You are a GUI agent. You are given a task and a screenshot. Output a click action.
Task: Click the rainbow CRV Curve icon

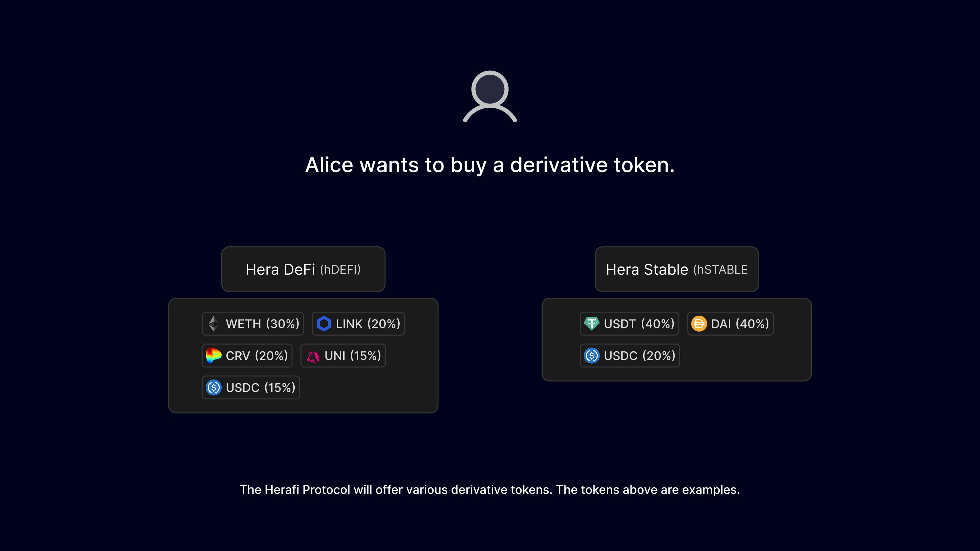[x=214, y=356]
